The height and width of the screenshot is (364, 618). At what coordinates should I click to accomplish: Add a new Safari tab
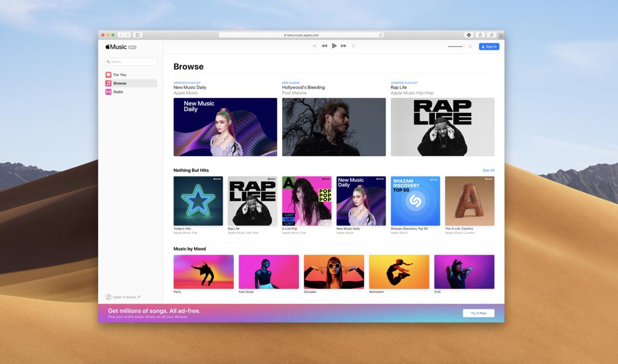(501, 36)
